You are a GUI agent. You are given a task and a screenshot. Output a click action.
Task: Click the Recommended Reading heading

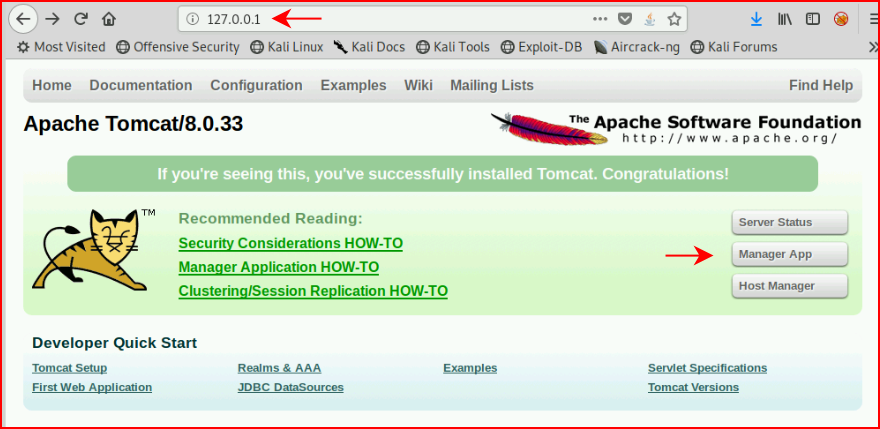click(271, 218)
